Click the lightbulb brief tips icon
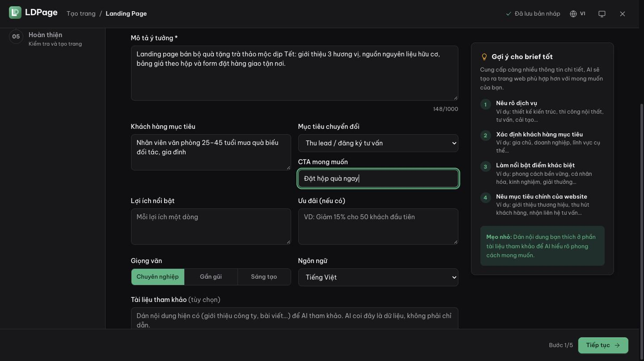Viewport: 644px width, 361px height. (x=484, y=57)
